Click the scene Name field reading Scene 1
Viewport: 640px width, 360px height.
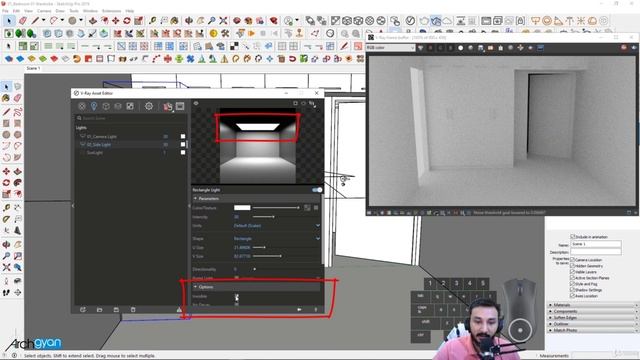point(596,244)
